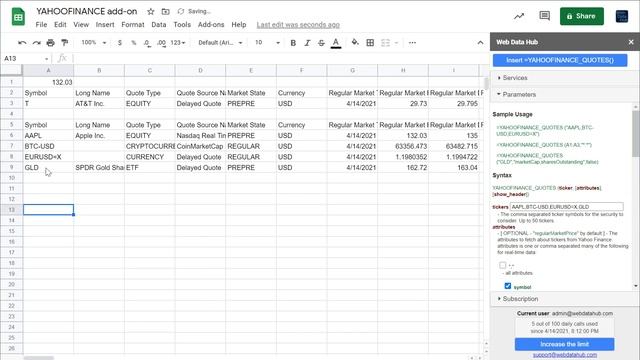Screen dimensions: 640x360
Task: Click Increase the limit button
Action: (564, 344)
